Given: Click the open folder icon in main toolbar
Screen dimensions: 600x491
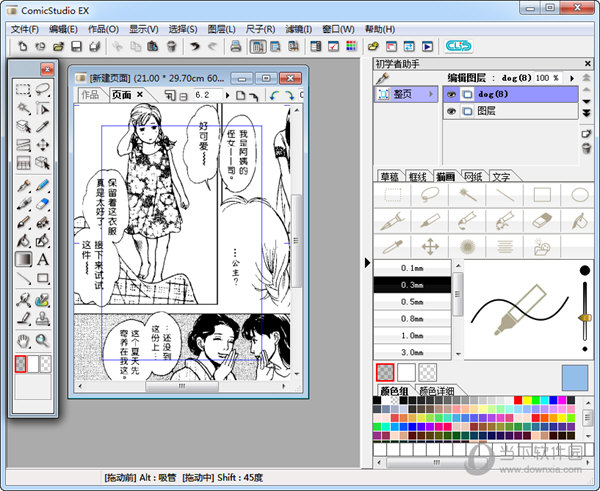Looking at the screenshot, I should click(58, 47).
